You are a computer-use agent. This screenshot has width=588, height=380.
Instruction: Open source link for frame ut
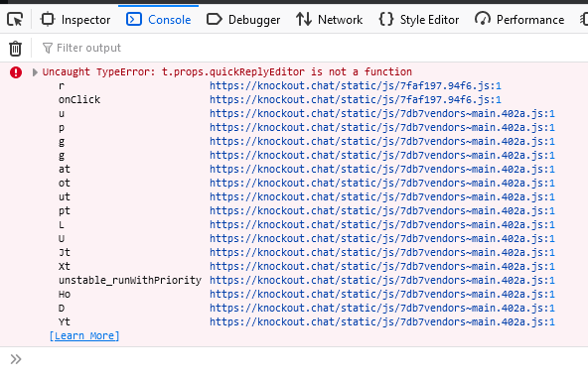point(382,196)
